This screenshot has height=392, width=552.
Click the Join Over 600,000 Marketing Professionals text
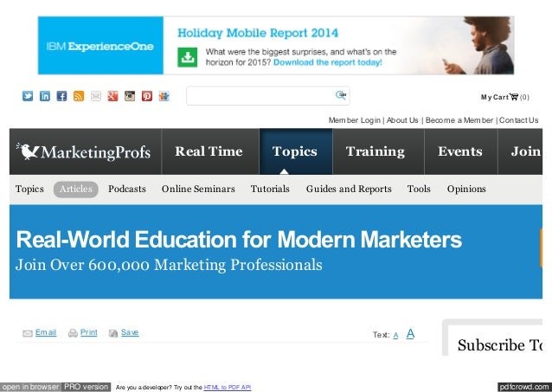coord(169,265)
